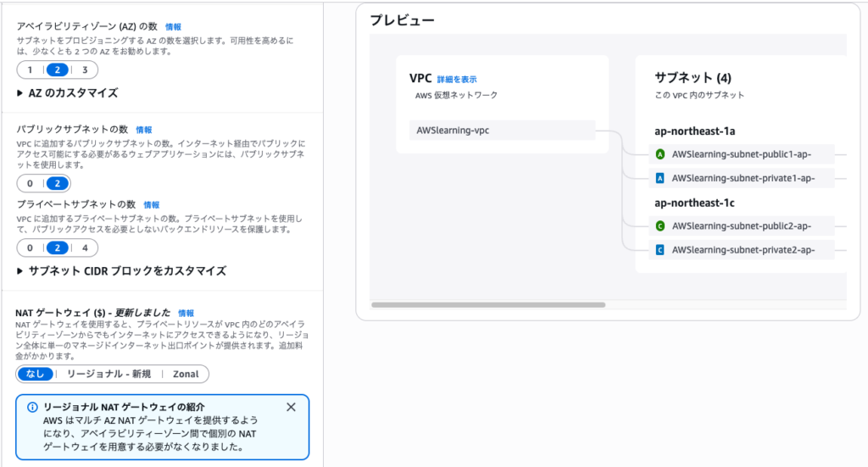Viewport: 868px width, 467px height.
Task: Expand サブネット CIDR ブロックをカスタマイズ section
Action: pyautogui.click(x=121, y=271)
